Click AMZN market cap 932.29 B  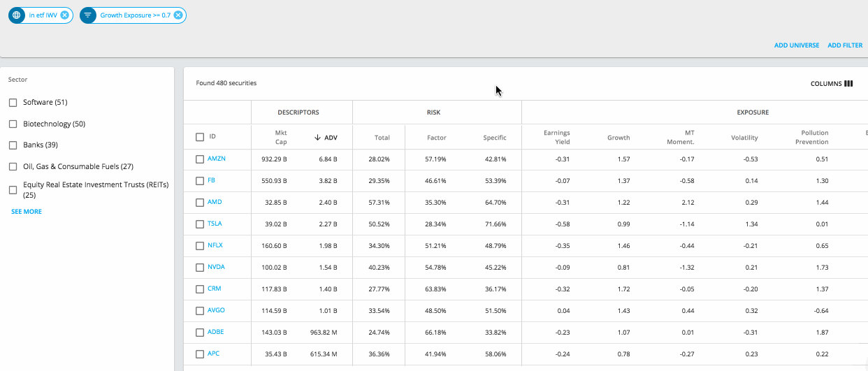pos(273,159)
